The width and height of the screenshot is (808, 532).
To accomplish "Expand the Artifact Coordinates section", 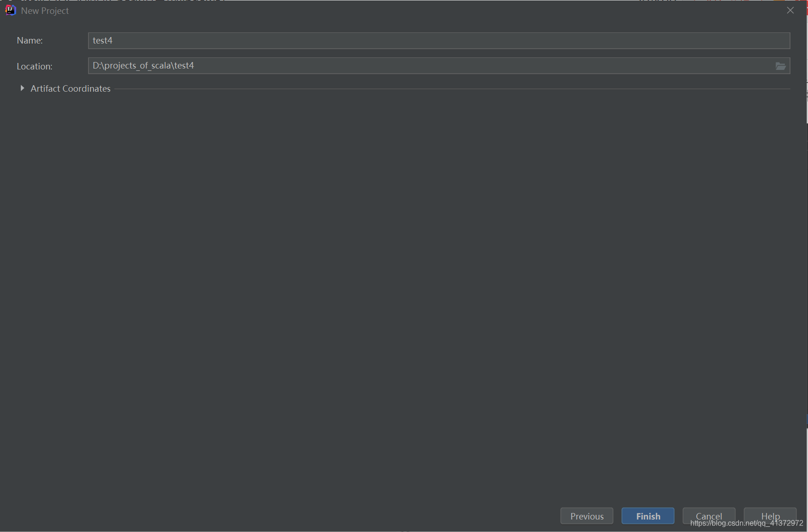I will coord(22,88).
